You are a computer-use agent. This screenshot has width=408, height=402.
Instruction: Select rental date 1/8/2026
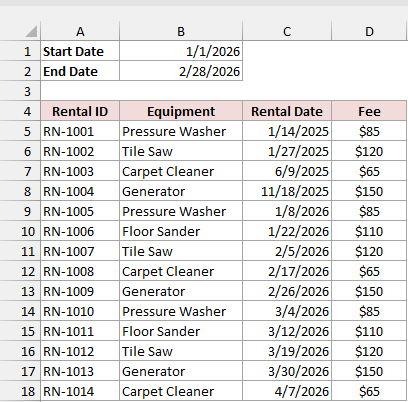(x=287, y=211)
